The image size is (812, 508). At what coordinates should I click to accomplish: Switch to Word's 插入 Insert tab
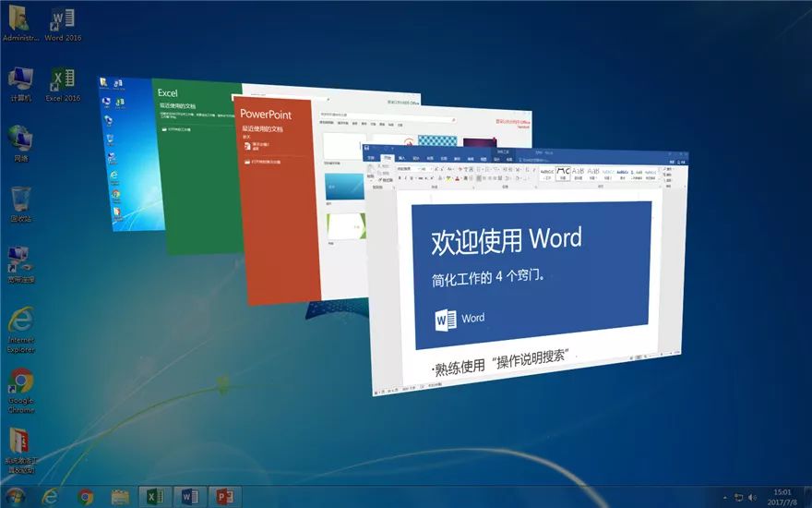click(402, 158)
